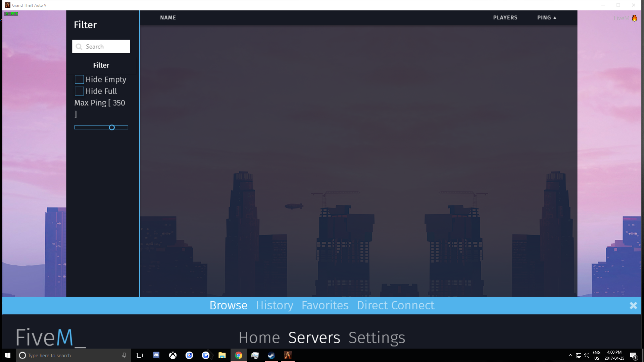Go to the Servers section
The height and width of the screenshot is (362, 644).
(314, 338)
